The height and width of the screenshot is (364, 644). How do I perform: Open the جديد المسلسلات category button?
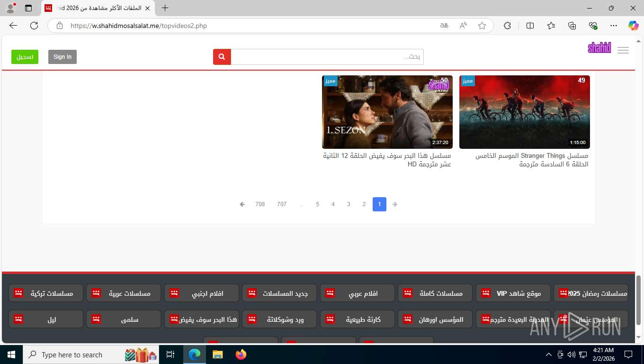pyautogui.click(x=279, y=293)
